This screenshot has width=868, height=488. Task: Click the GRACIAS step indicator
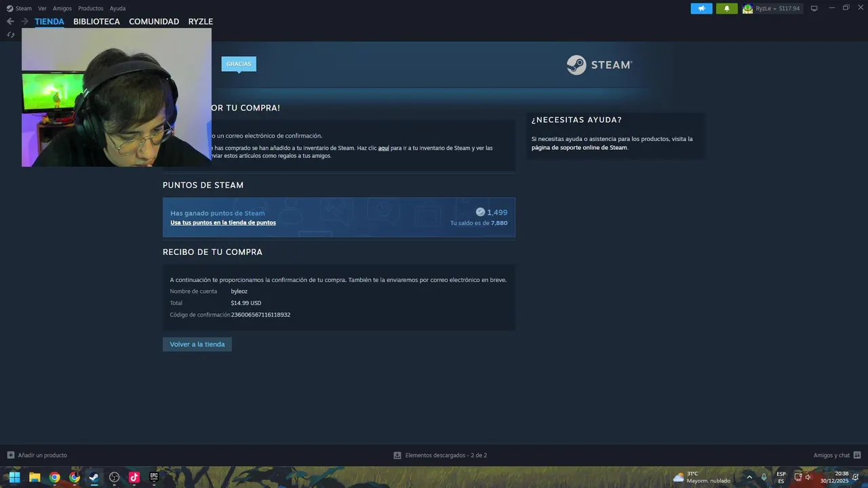pos(239,64)
